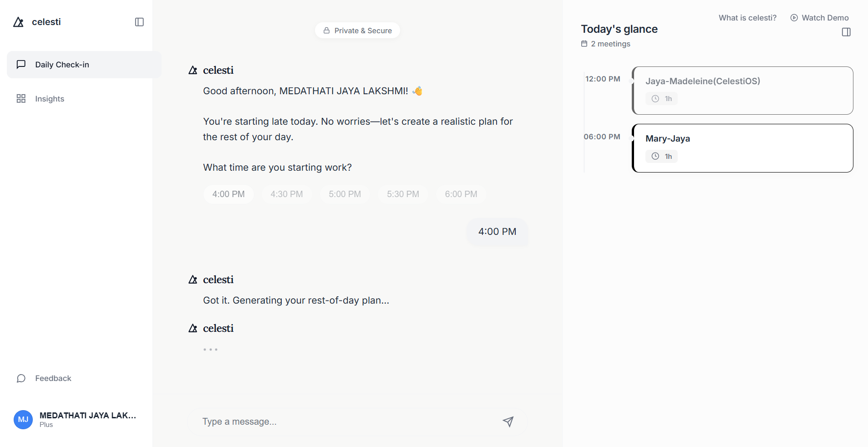Click the celesti logo icon
The height and width of the screenshot is (447, 868).
(18, 21)
